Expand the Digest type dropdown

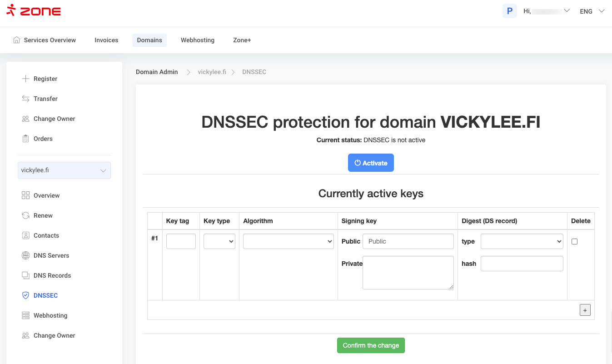[x=522, y=241]
